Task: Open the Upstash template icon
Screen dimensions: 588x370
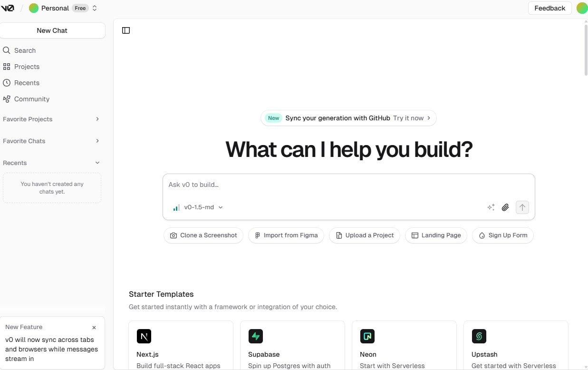Action: 479,336
